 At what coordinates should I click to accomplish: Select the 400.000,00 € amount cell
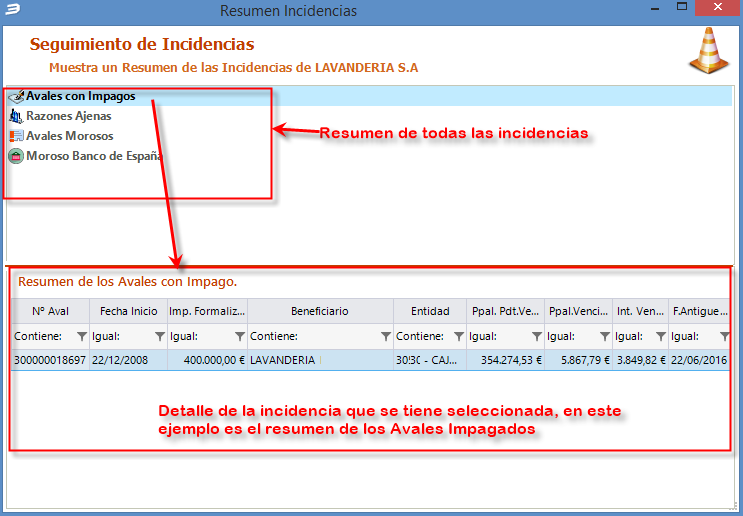tap(207, 361)
